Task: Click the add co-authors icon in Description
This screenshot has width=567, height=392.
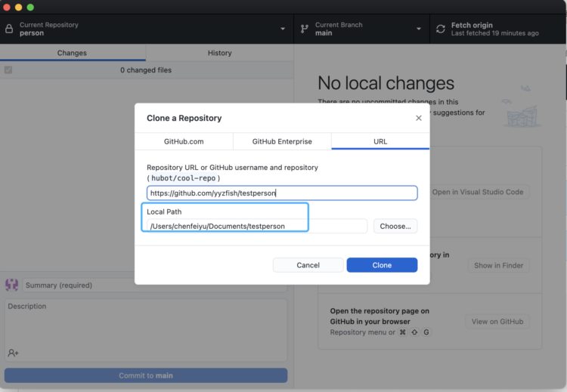Action: click(x=14, y=353)
